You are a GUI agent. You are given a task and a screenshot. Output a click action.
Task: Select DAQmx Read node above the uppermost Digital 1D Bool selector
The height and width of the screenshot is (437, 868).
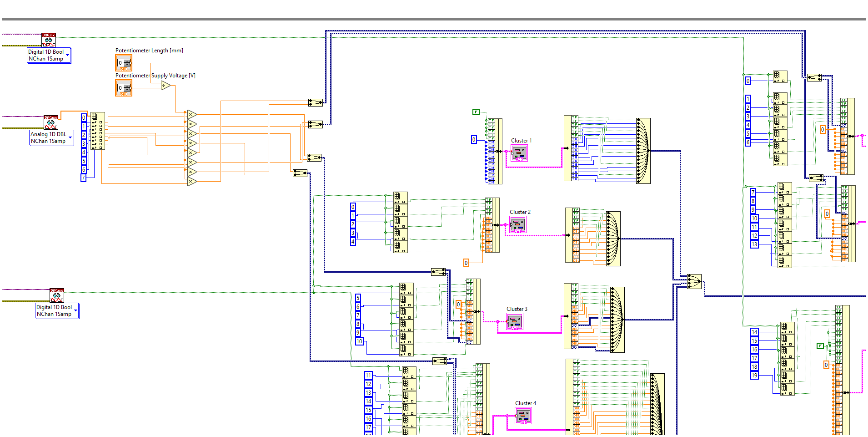(x=49, y=40)
